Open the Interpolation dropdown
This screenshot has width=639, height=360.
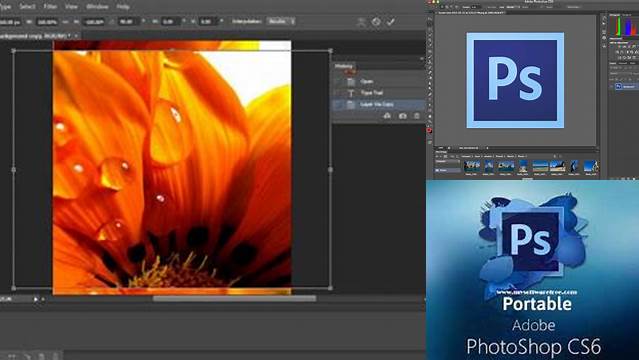coord(281,21)
